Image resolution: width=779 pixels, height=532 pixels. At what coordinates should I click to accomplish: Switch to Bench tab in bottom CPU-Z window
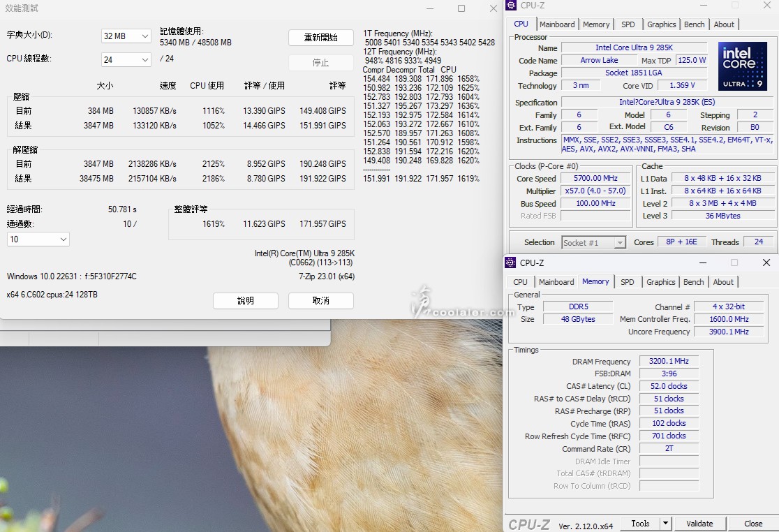coord(694,282)
